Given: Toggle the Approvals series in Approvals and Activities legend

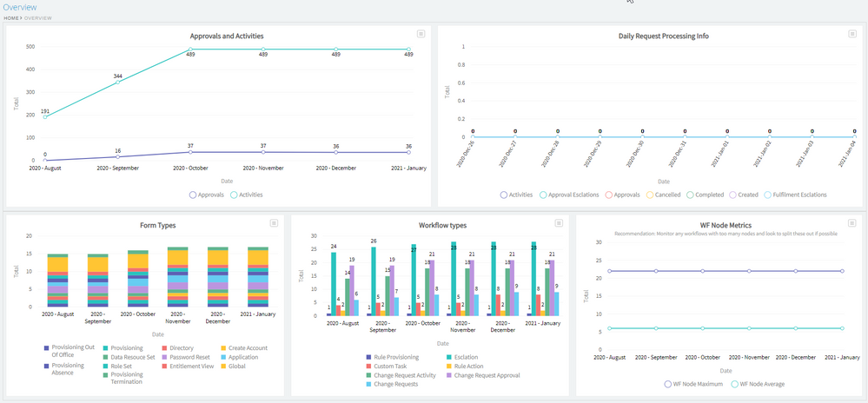Looking at the screenshot, I should 207,195.
